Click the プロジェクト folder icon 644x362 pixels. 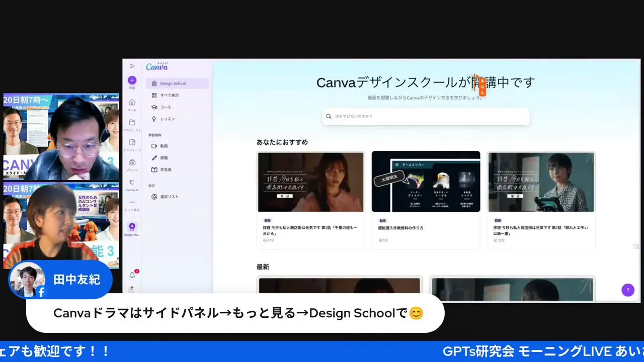132,122
